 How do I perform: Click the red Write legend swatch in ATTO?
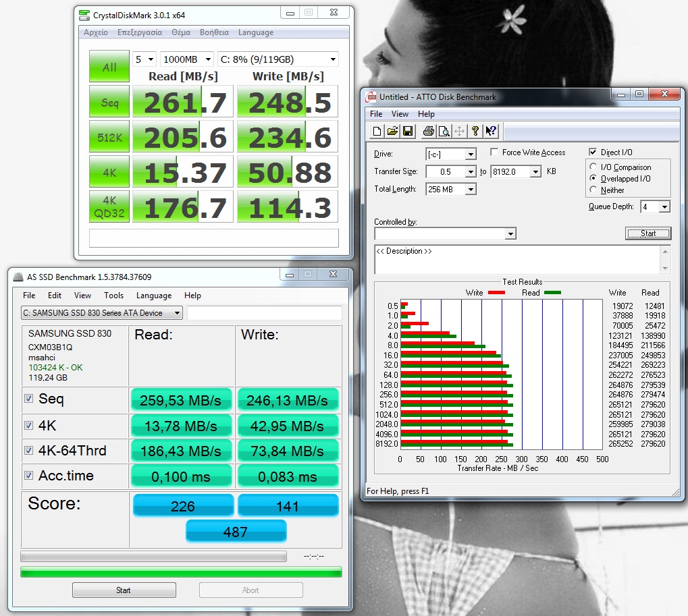496,292
